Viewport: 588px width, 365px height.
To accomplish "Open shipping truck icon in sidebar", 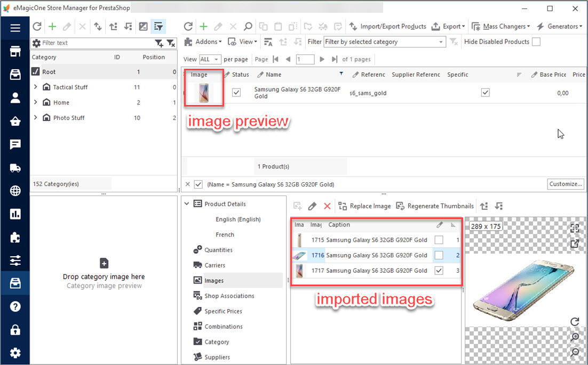I will (x=15, y=168).
